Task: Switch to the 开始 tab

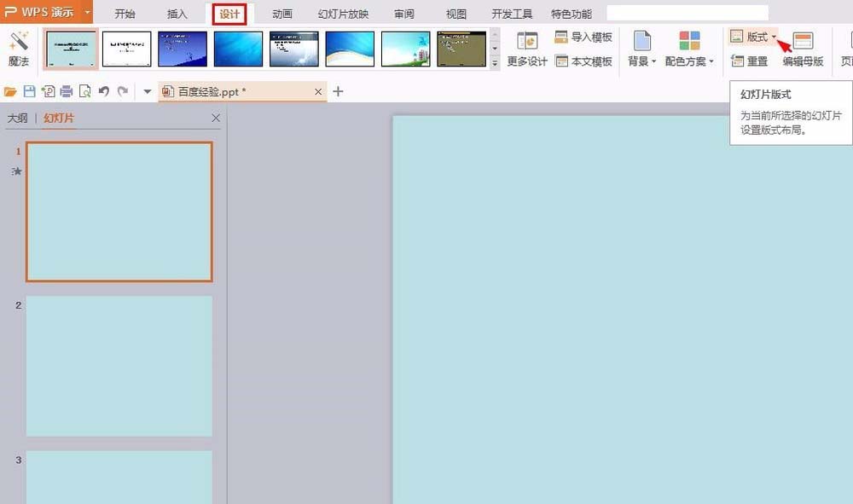Action: (x=125, y=14)
